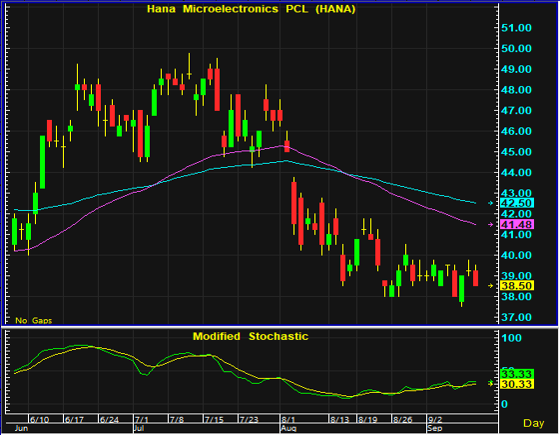Image resolution: width=560 pixels, height=435 pixels.
Task: Click the 100 stochastic scale label
Action: tap(511, 338)
